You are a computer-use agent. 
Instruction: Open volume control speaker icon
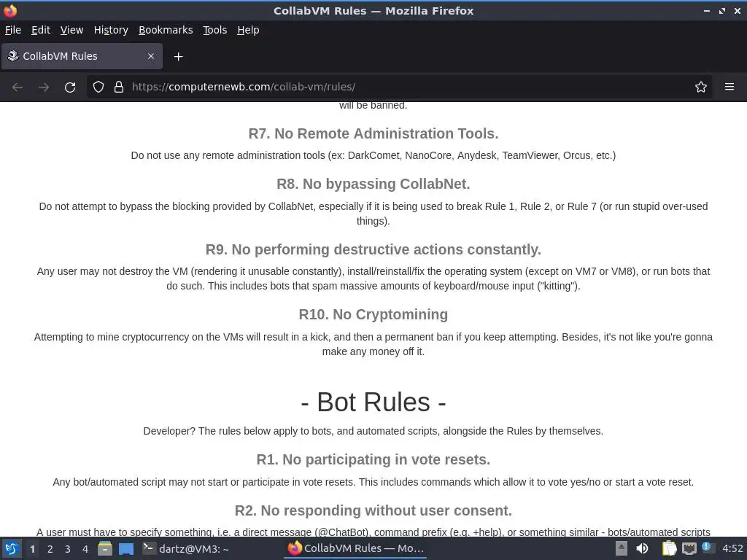642,548
